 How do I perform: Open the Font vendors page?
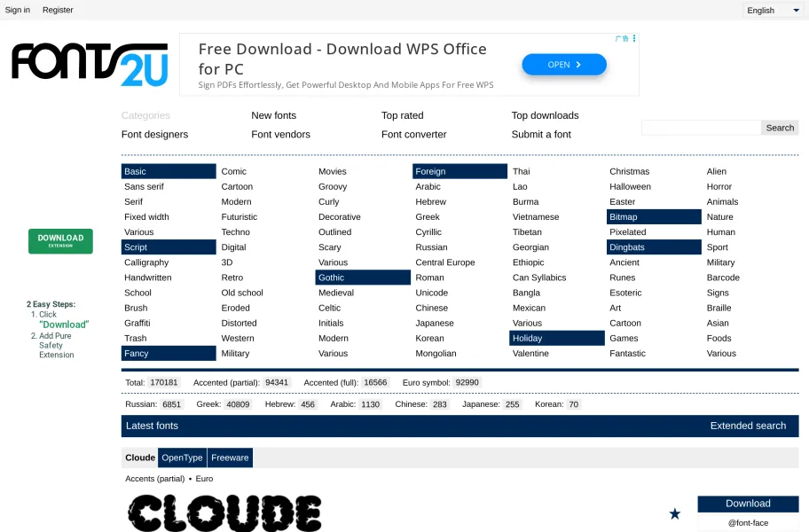[x=280, y=135]
